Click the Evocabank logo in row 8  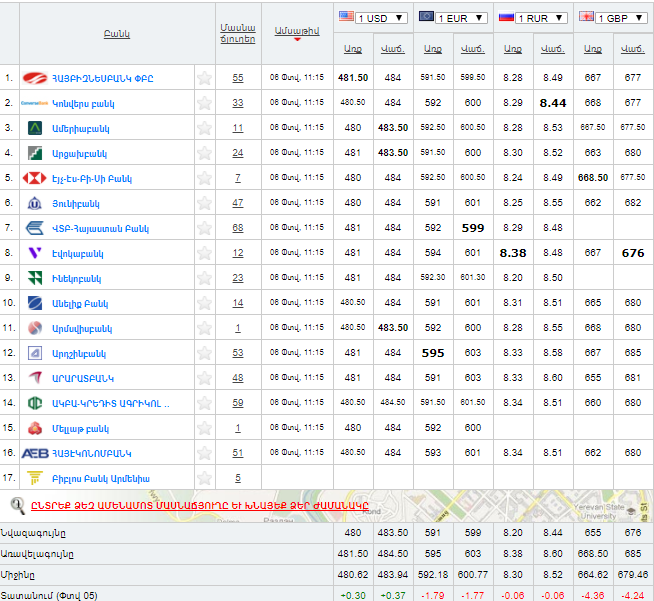click(34, 253)
